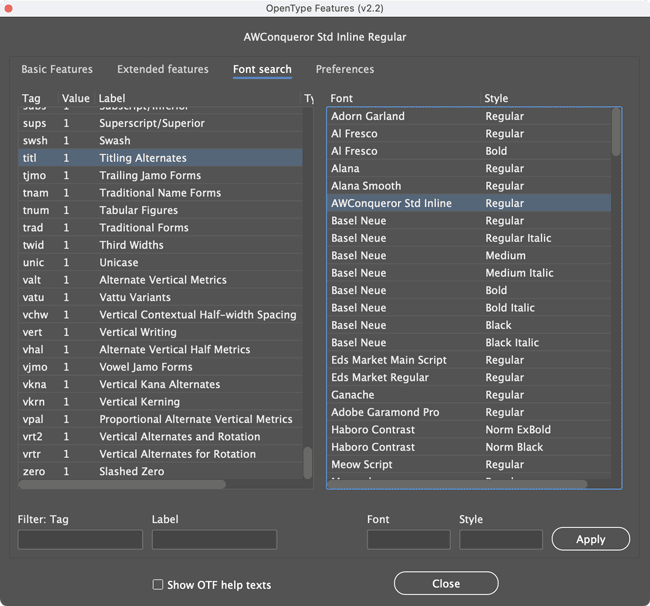
Task: Switch to the Basic Features tab
Action: tap(57, 70)
